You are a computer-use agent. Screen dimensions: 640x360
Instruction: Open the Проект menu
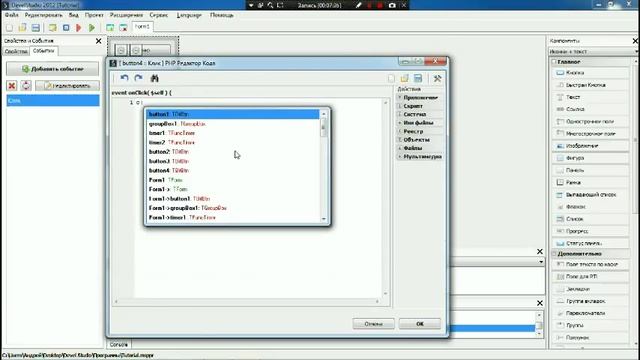[x=94, y=15]
